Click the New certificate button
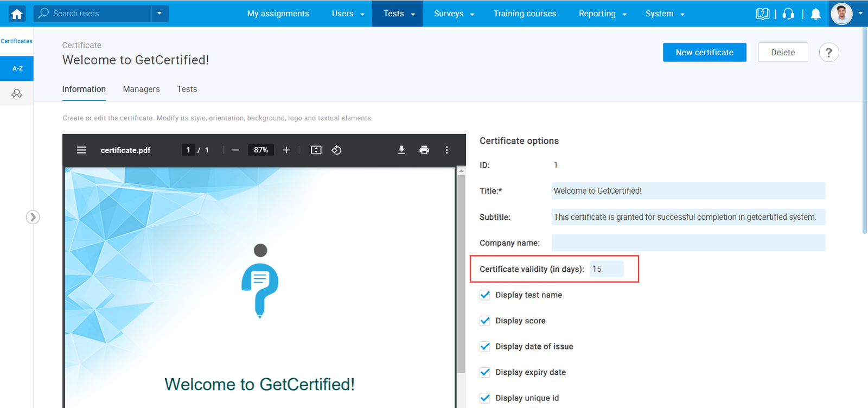868x408 pixels. point(704,53)
